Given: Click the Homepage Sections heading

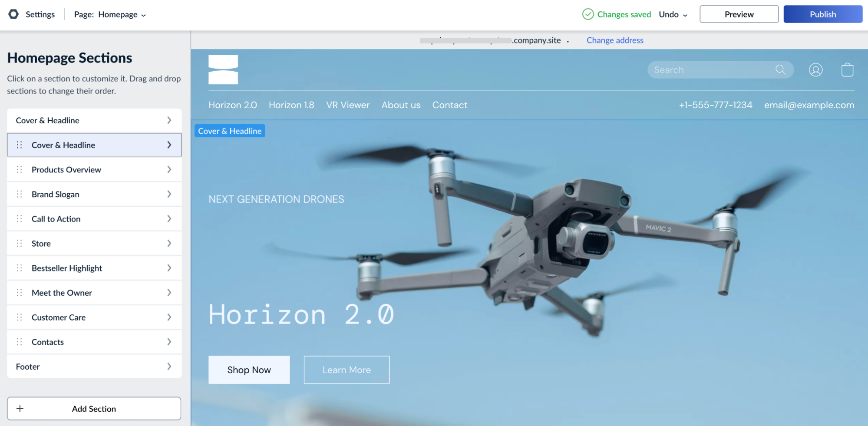Looking at the screenshot, I should (x=69, y=58).
